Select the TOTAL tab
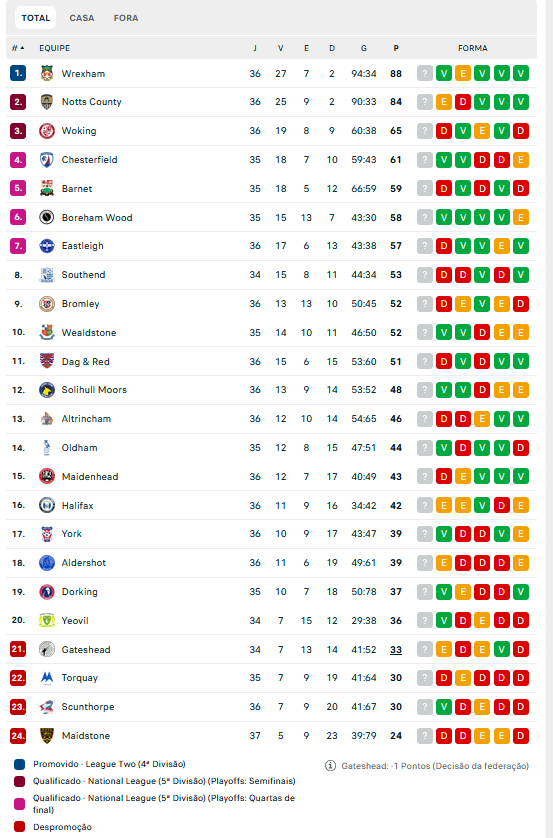 (x=36, y=18)
